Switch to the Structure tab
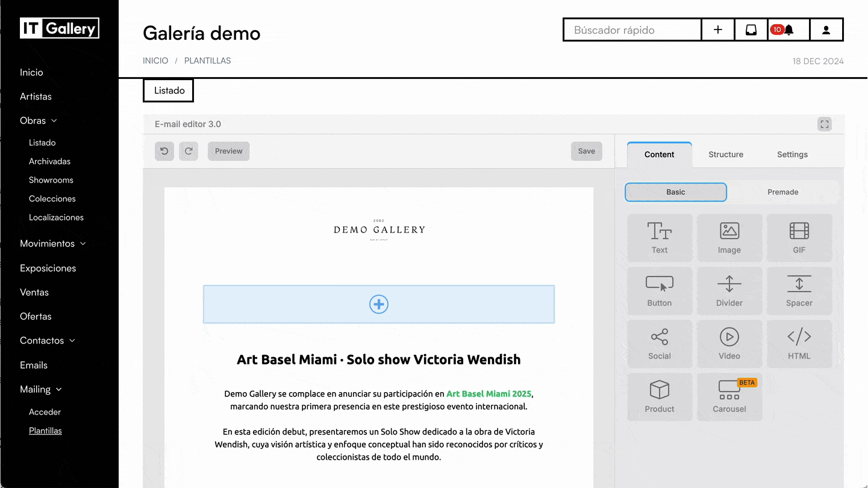The image size is (868, 488). pos(726,155)
